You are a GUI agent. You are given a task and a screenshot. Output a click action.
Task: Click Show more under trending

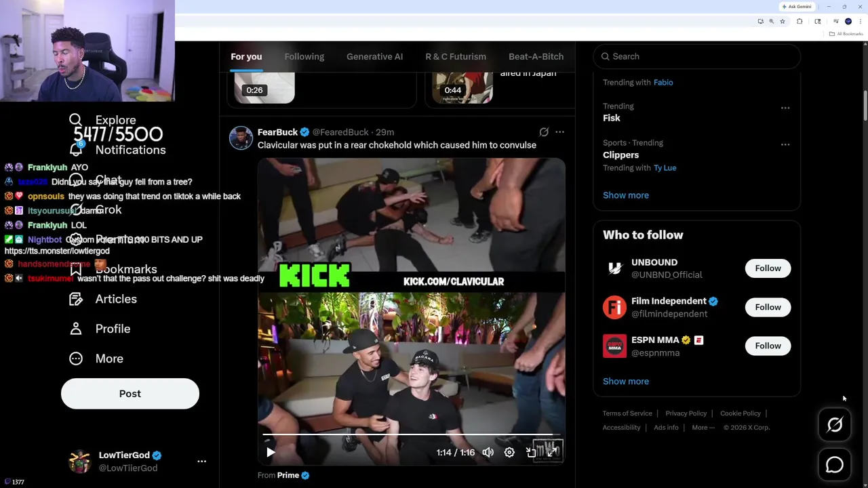626,195
